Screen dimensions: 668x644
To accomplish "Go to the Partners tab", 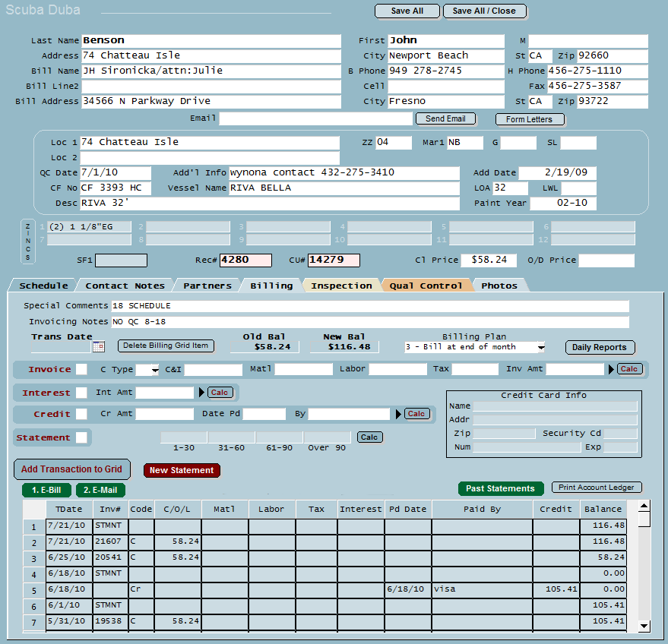I will pos(207,286).
